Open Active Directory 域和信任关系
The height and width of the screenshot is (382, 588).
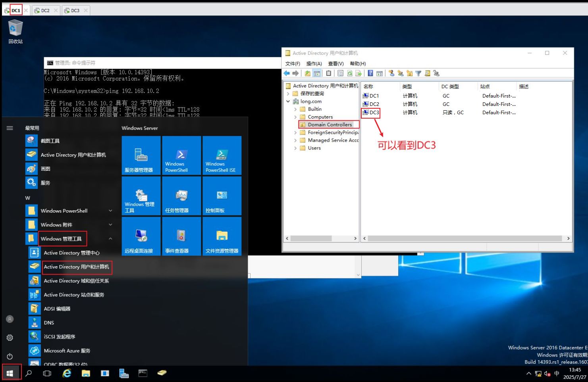point(71,281)
